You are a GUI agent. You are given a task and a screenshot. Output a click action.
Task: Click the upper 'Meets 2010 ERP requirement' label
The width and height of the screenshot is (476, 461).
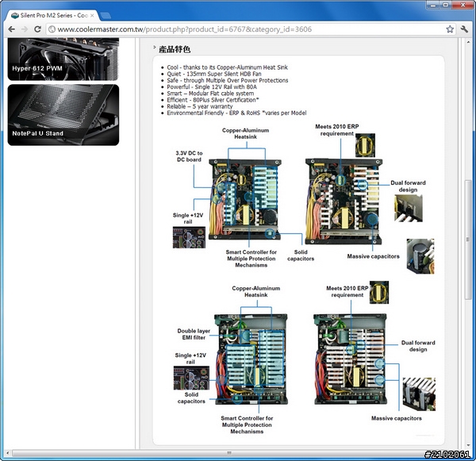[337, 130]
